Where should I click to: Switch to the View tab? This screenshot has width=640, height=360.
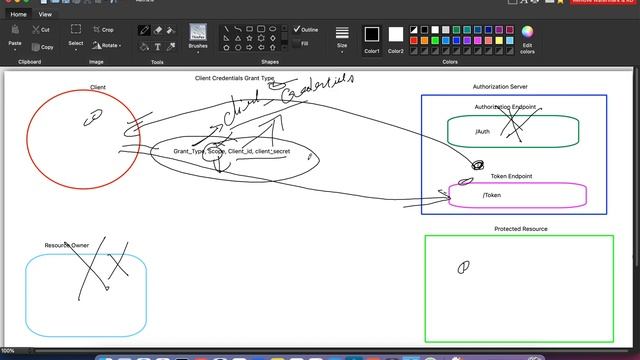pyautogui.click(x=45, y=14)
